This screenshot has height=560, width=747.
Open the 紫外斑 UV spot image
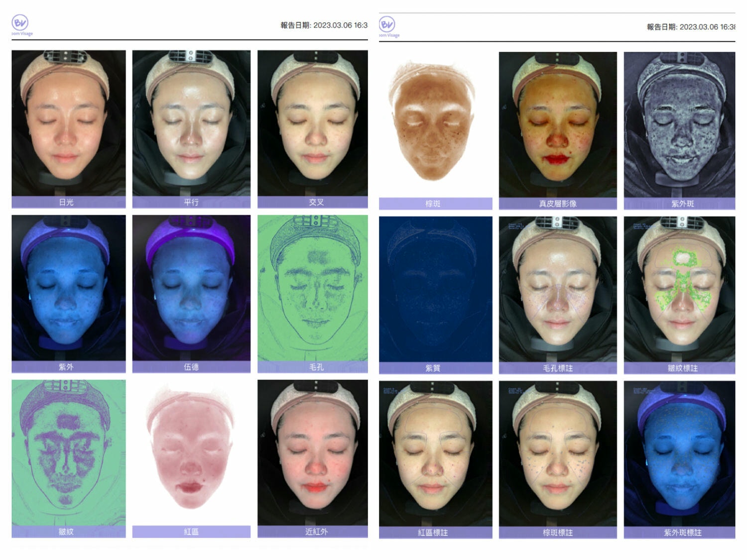point(679,124)
